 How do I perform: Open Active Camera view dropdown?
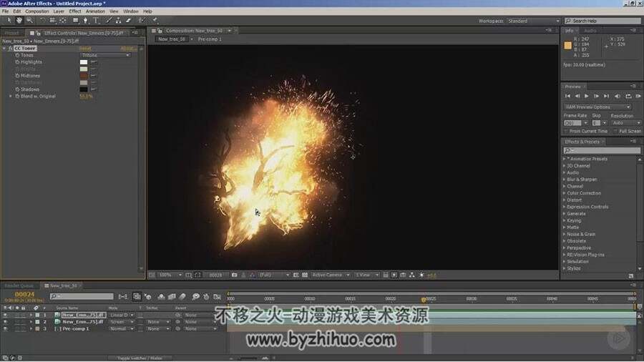coord(331,275)
